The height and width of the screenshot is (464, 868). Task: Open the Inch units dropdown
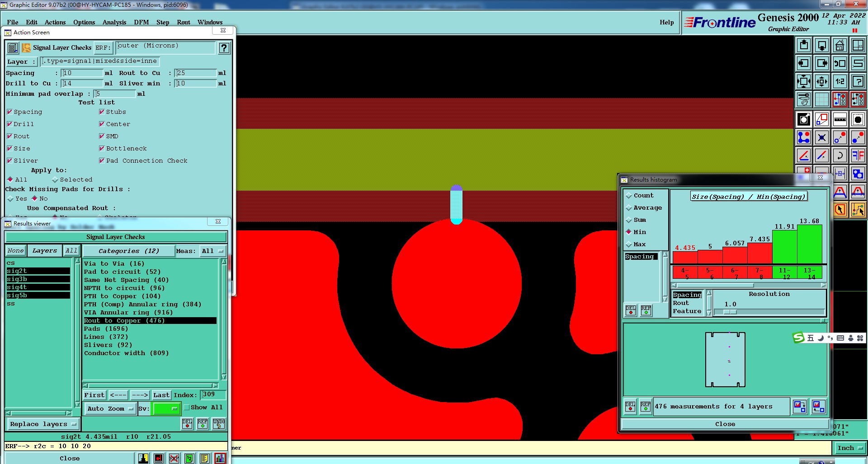click(x=850, y=448)
